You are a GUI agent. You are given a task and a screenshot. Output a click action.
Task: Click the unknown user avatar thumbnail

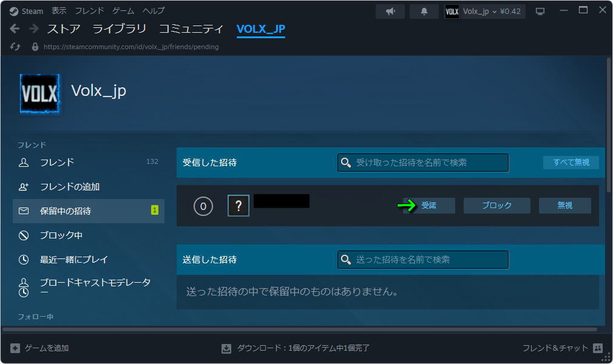pos(239,206)
